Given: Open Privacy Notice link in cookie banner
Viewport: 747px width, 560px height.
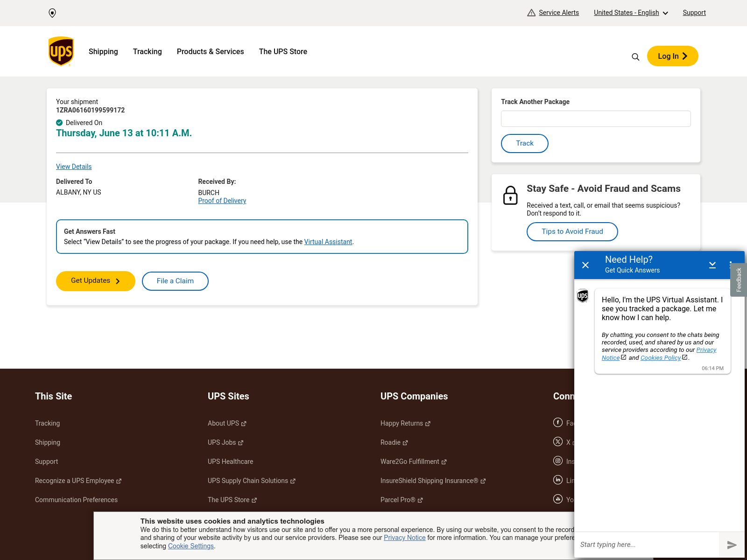Looking at the screenshot, I should 405,538.
